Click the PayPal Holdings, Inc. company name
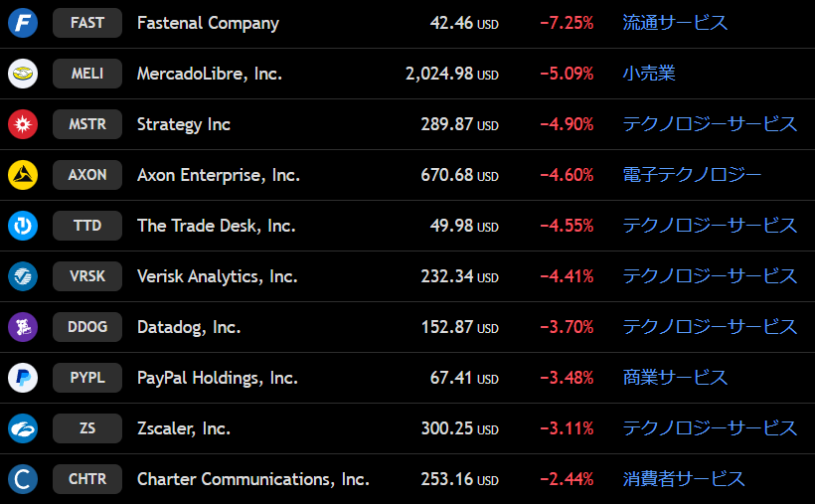This screenshot has height=504, width=815. tap(217, 378)
